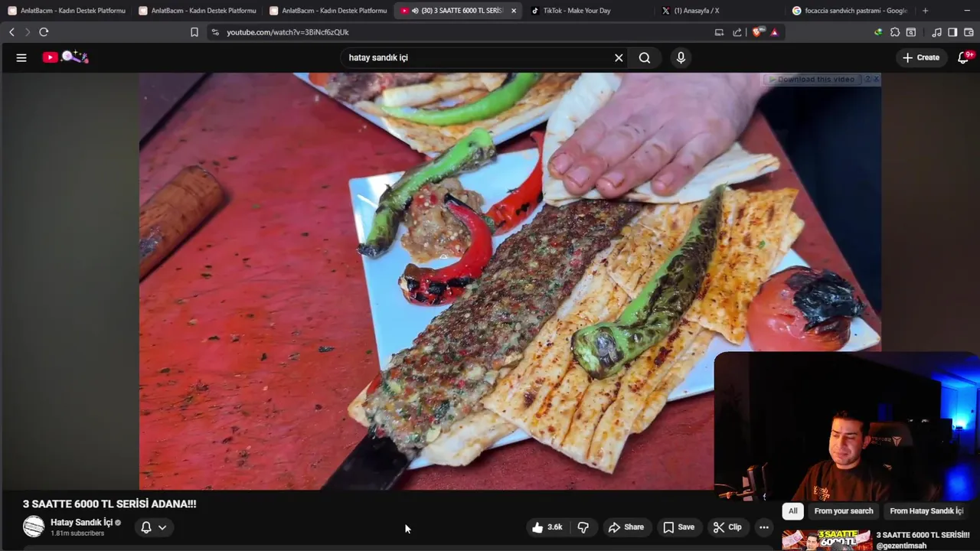The height and width of the screenshot is (551, 980).
Task: Focus the browser address bar URL
Action: pyautogui.click(x=288, y=32)
